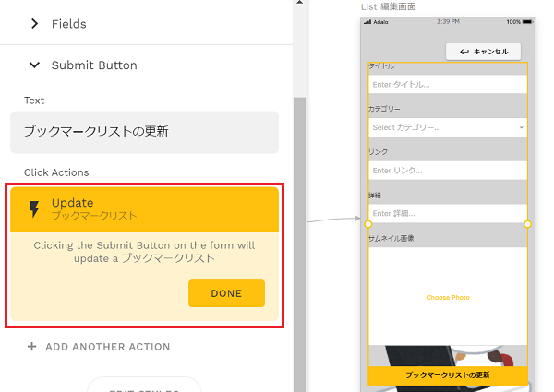Select the List 編集画面 screen title

click(x=388, y=6)
